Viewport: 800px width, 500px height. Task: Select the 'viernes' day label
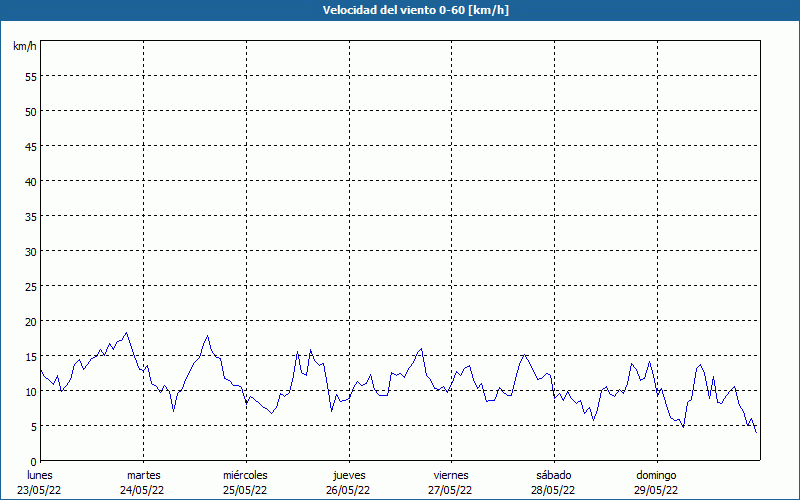[451, 475]
